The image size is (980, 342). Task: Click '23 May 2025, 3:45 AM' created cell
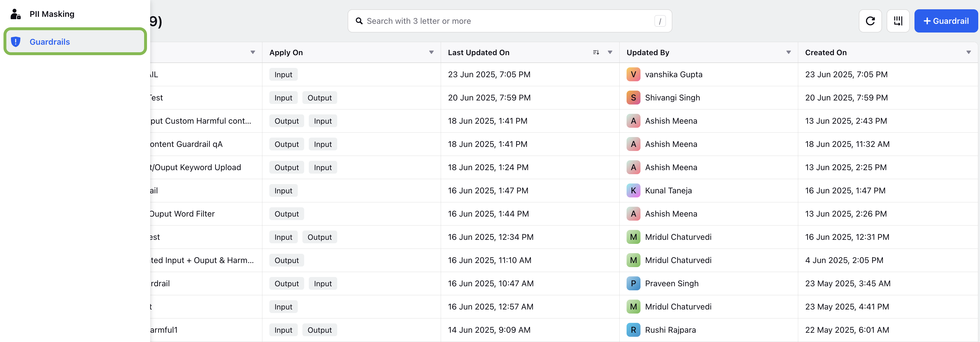click(x=847, y=283)
